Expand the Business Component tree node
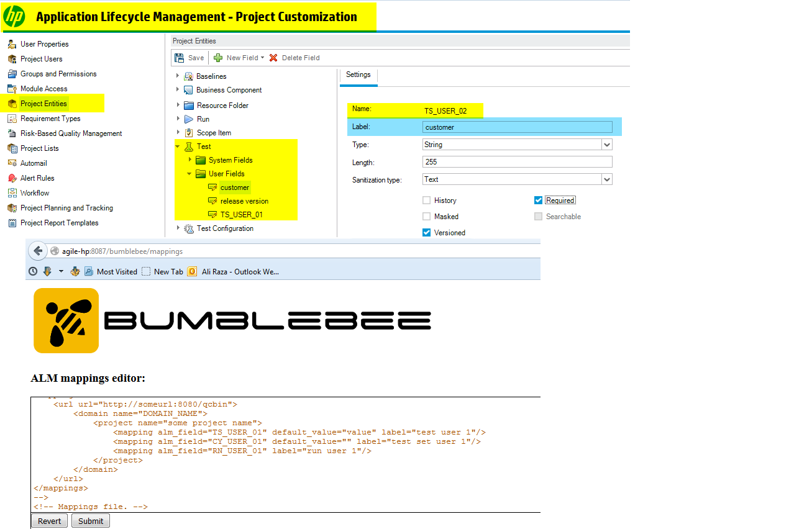The image size is (794, 532). point(178,90)
